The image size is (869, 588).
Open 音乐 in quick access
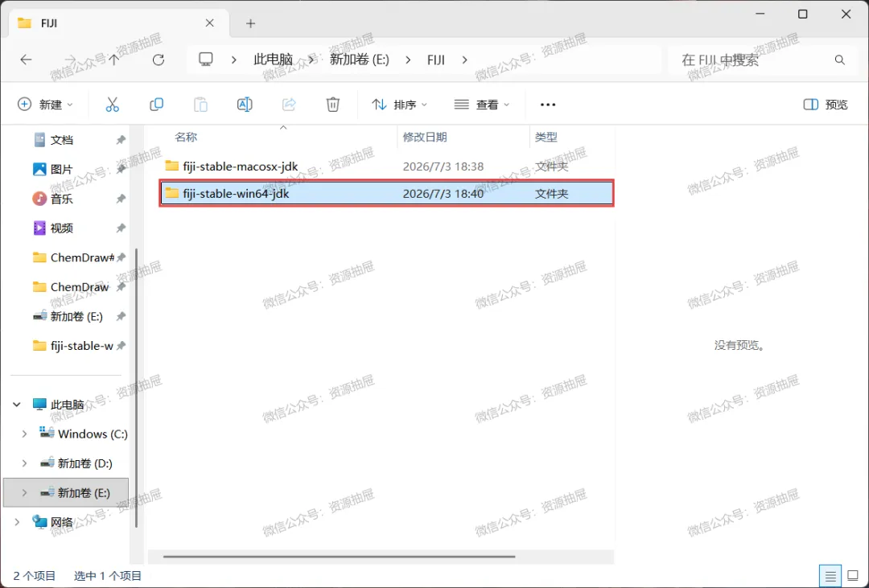61,199
